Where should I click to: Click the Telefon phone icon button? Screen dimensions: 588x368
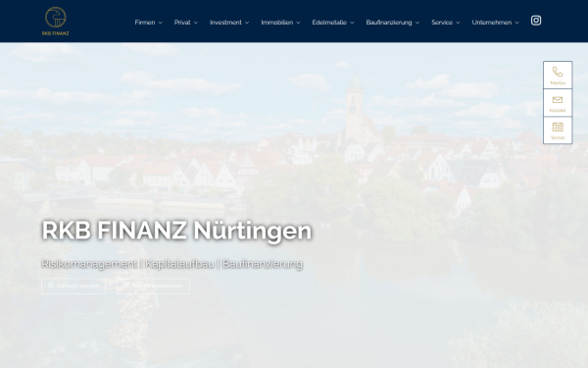(x=558, y=76)
